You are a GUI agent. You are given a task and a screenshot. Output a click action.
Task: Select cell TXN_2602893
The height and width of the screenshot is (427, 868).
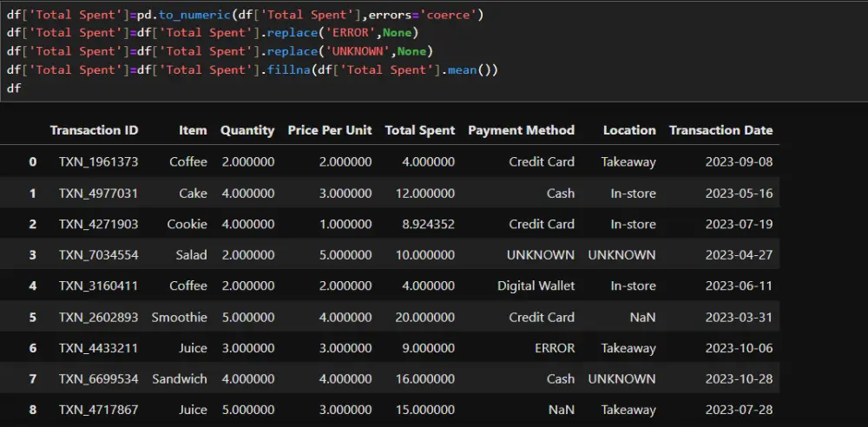tap(99, 317)
